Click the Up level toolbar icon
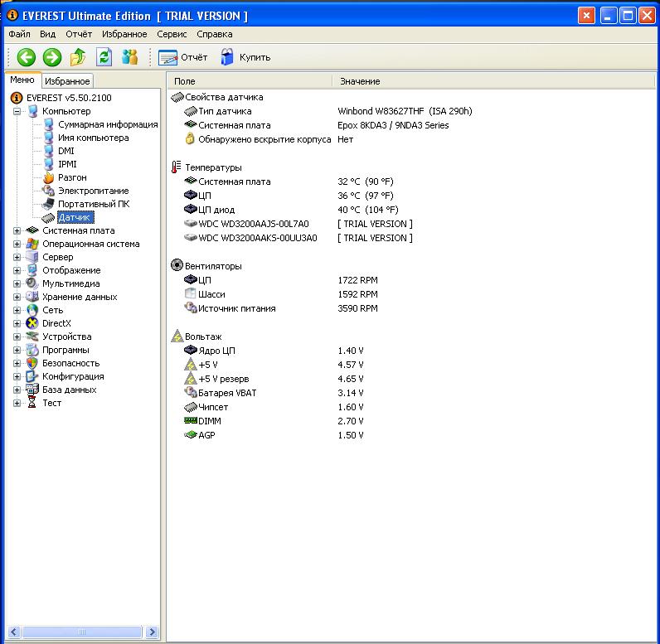Viewport: 660px width, 644px height. 78,57
